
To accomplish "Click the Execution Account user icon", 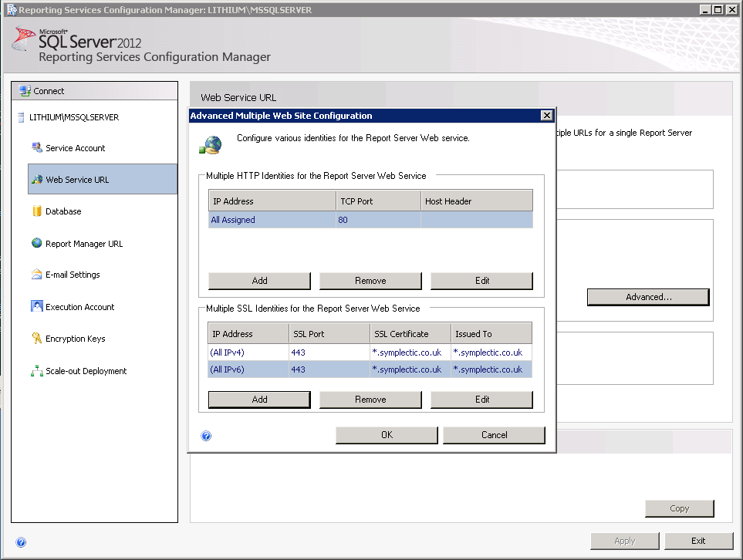I will click(36, 306).
